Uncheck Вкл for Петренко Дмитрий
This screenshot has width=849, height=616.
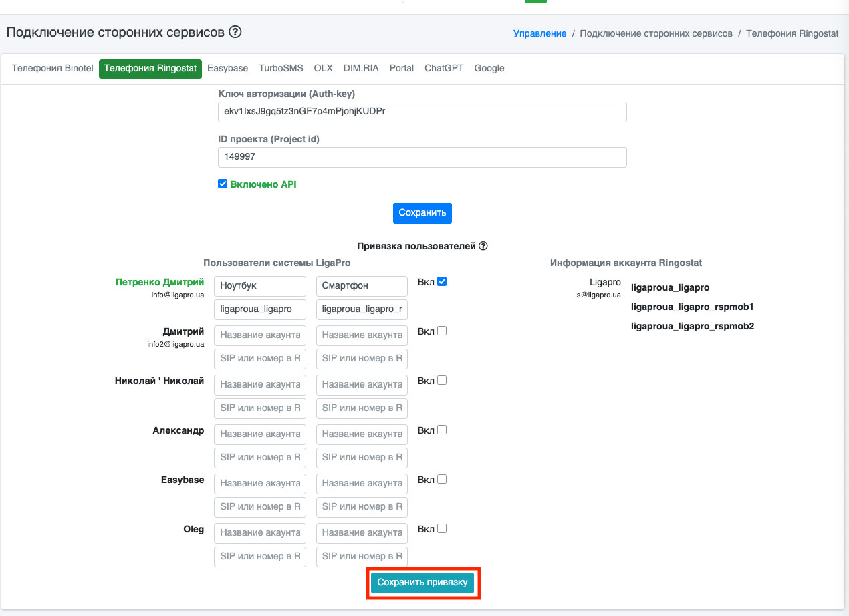click(x=441, y=282)
